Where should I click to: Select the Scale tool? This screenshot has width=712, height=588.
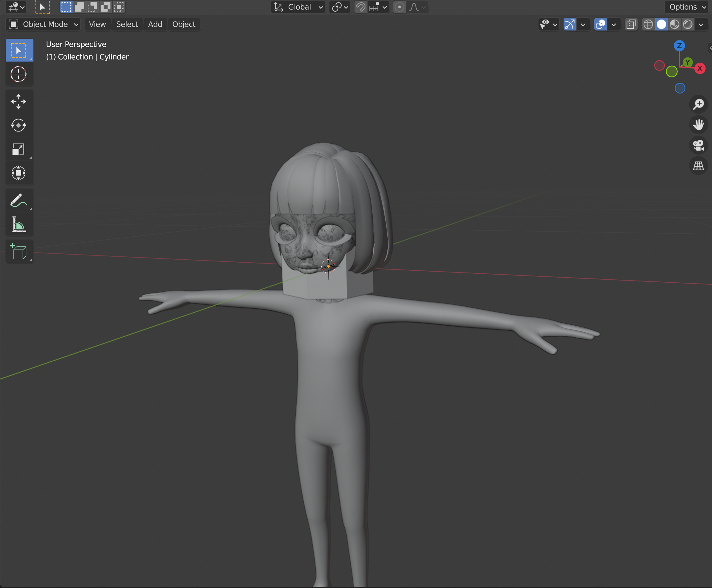click(x=19, y=149)
